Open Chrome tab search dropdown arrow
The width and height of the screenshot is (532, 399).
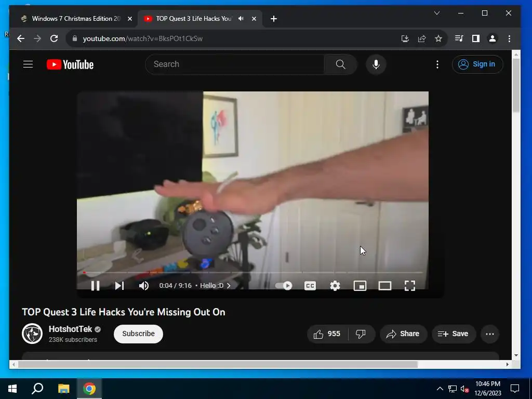(437, 13)
